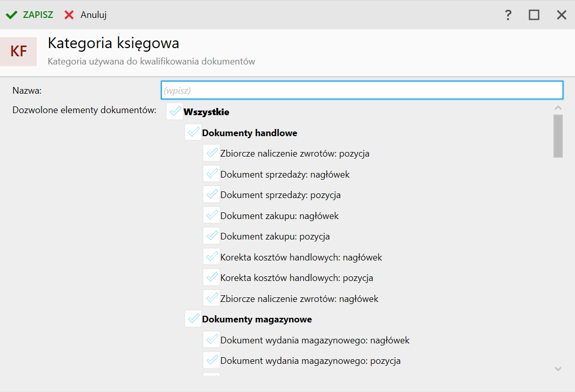
Task: Click the KF category logo icon
Action: (19, 52)
